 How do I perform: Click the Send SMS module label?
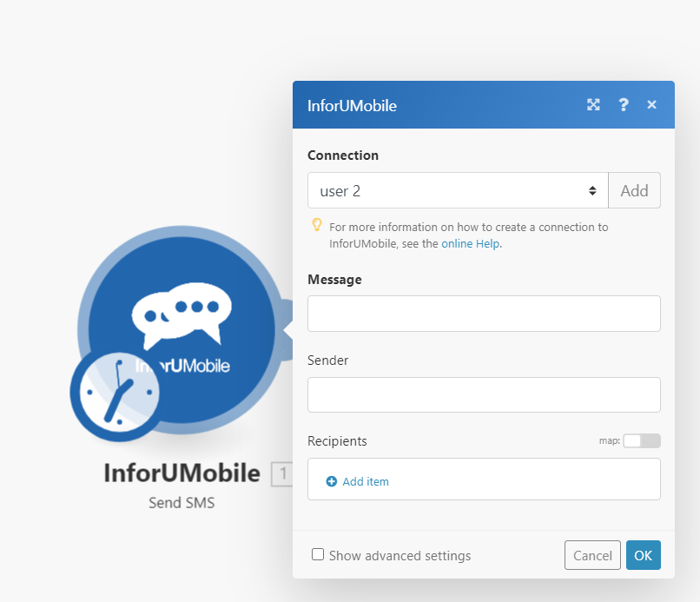point(182,503)
